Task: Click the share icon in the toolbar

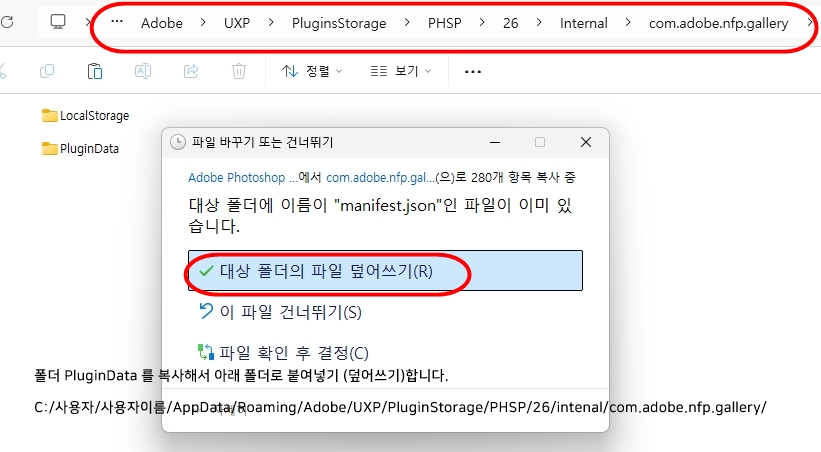Action: point(191,71)
